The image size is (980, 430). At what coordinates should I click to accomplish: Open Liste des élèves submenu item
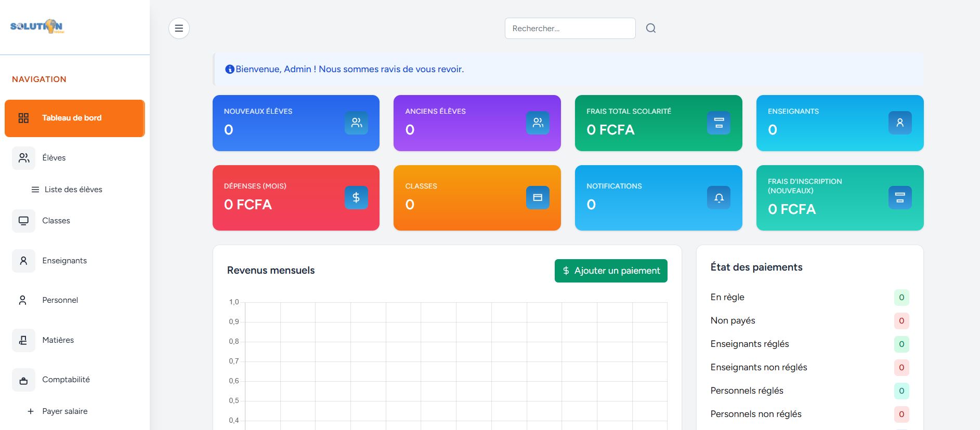click(x=73, y=190)
